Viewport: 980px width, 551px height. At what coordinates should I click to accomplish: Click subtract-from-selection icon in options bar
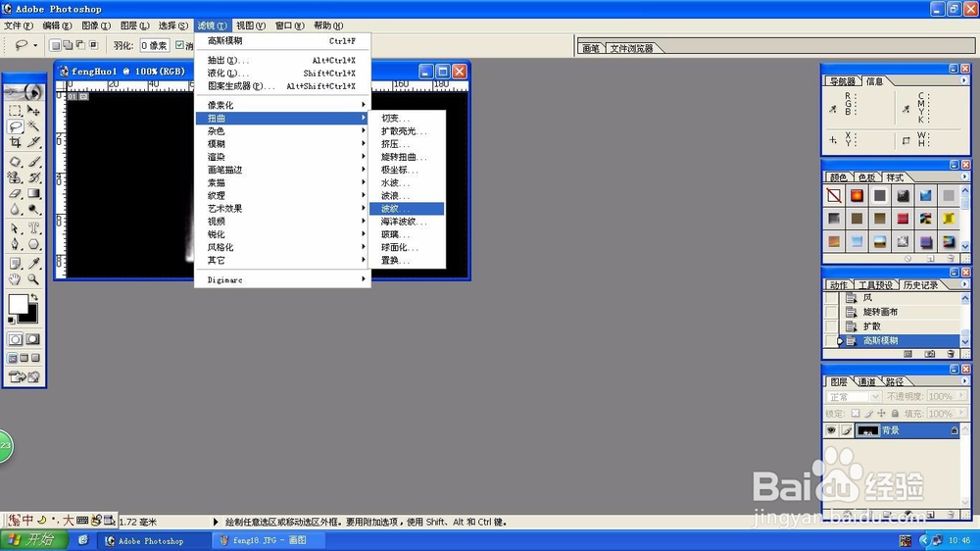(80, 45)
